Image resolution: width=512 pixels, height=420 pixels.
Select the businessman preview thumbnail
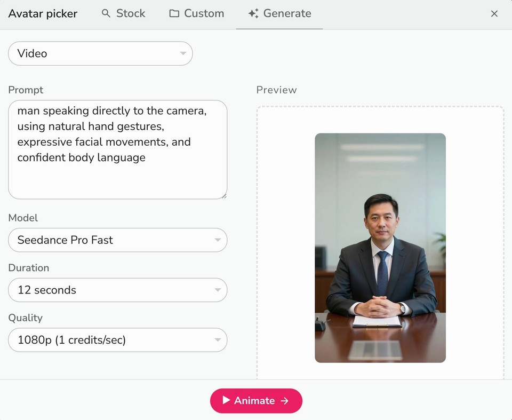(380, 247)
